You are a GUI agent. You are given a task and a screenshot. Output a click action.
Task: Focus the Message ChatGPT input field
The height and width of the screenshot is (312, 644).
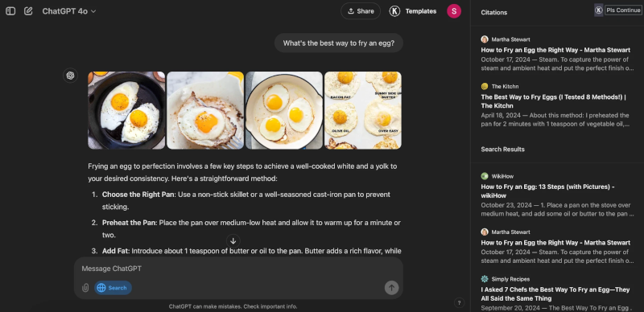pos(238,269)
